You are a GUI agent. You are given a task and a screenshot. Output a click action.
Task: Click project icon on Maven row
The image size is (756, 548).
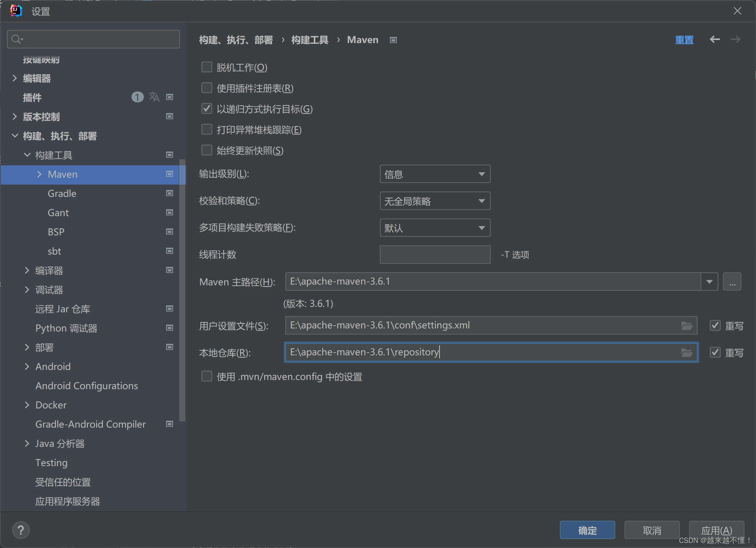(x=169, y=174)
